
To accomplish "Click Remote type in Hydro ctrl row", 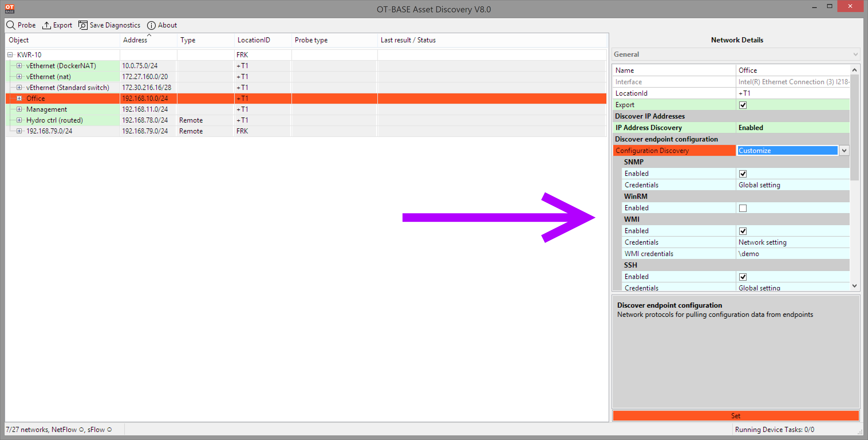I will click(191, 120).
